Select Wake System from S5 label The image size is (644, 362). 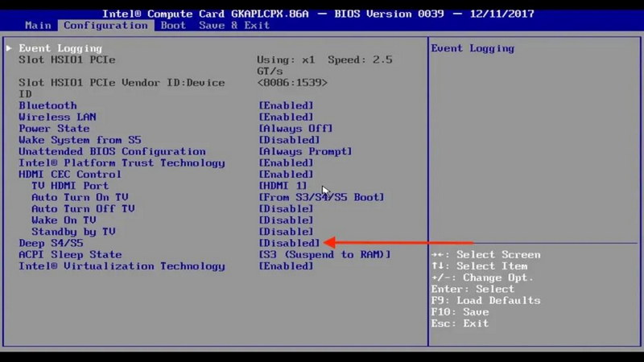tap(80, 140)
